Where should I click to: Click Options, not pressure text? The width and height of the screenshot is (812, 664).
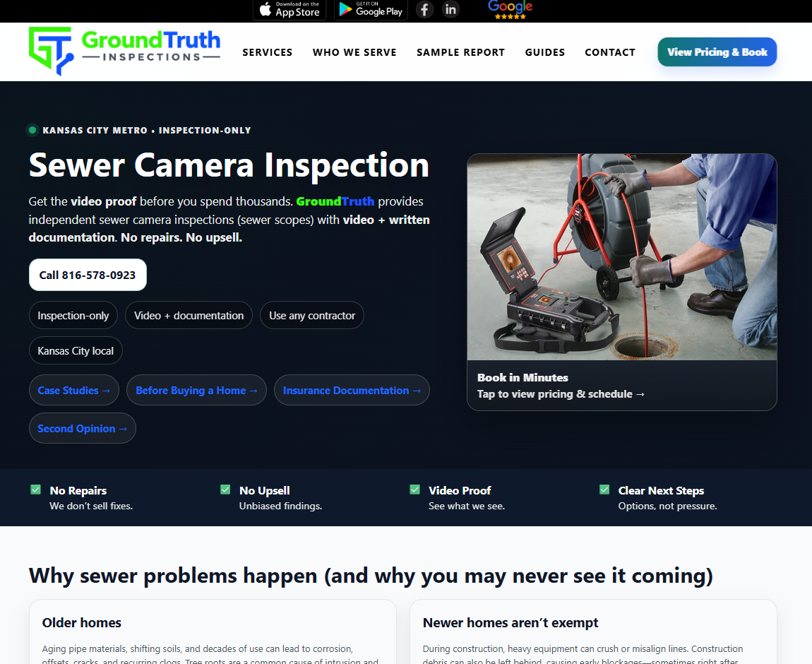click(667, 506)
